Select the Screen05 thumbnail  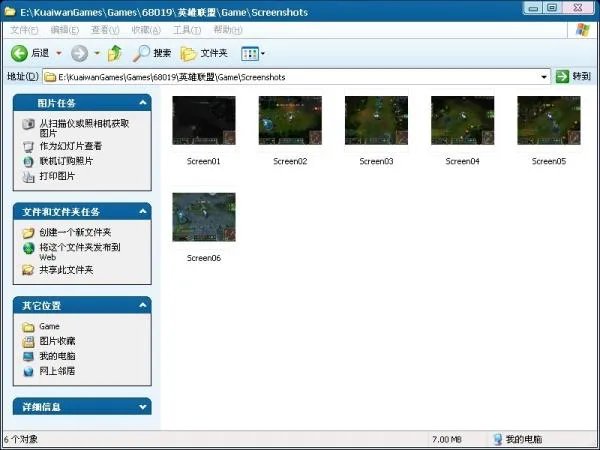click(x=549, y=121)
